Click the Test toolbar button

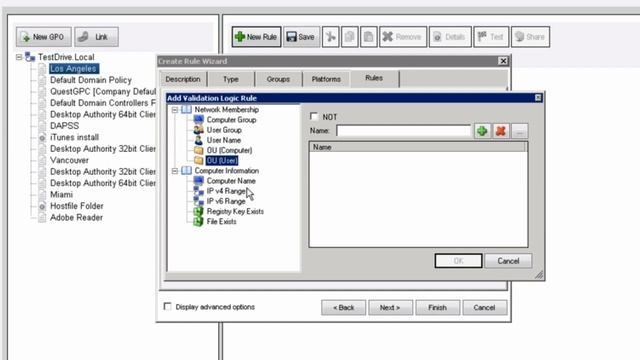coord(491,37)
